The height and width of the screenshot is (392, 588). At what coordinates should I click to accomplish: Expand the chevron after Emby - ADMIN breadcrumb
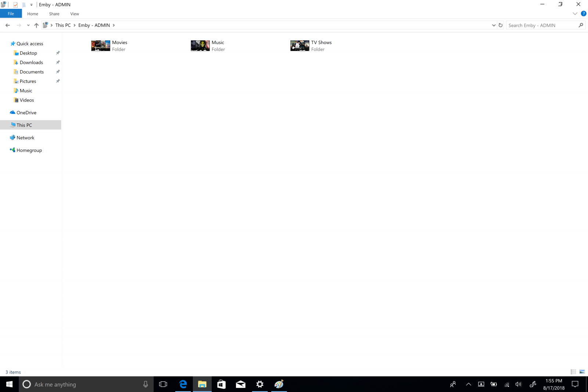[114, 25]
